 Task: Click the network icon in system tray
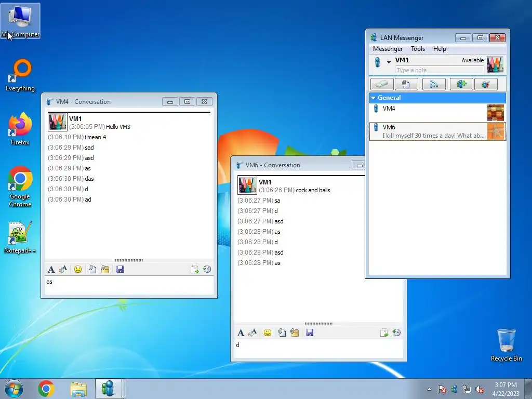point(467,390)
